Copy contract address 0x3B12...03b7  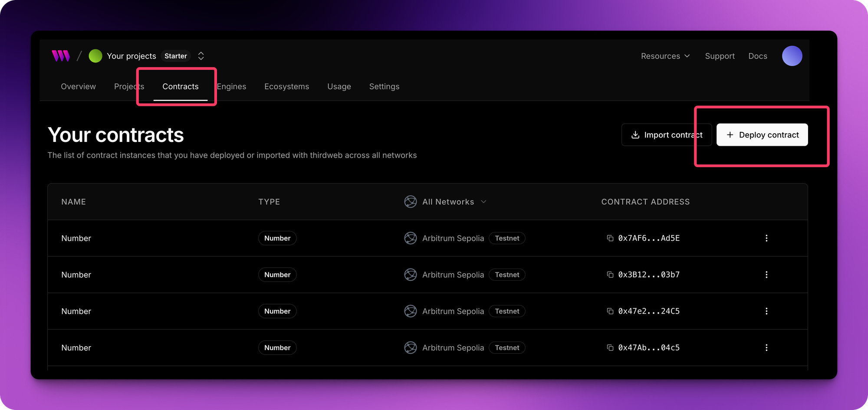click(x=610, y=274)
